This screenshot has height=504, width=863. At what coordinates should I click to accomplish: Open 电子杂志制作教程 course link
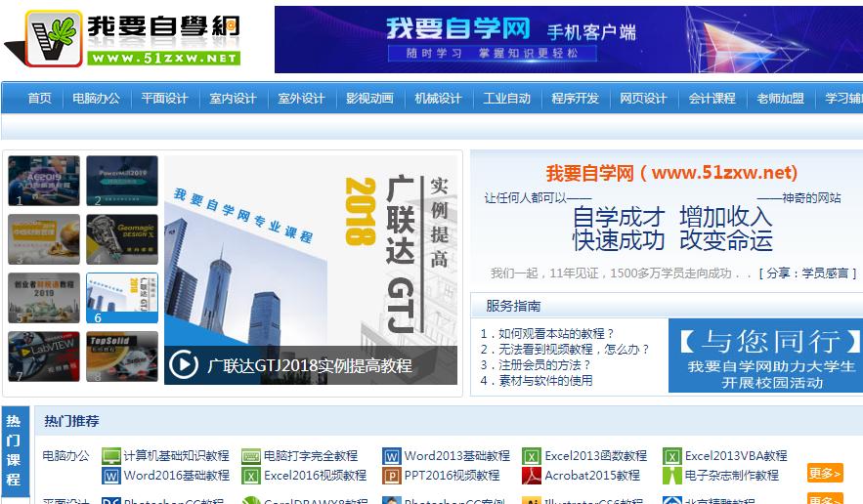pyautogui.click(x=732, y=475)
